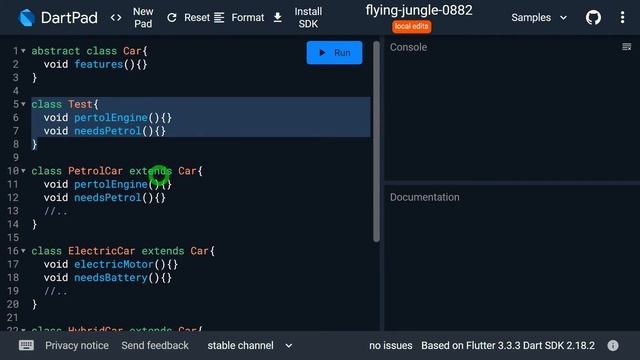Open the Send feedback link
Image resolution: width=640 pixels, height=360 pixels.
pyautogui.click(x=155, y=345)
